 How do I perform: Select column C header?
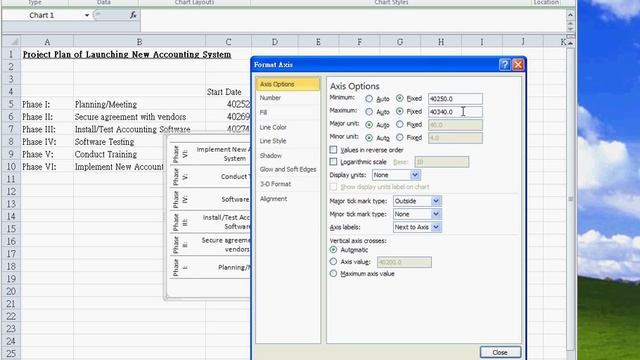pos(228,42)
